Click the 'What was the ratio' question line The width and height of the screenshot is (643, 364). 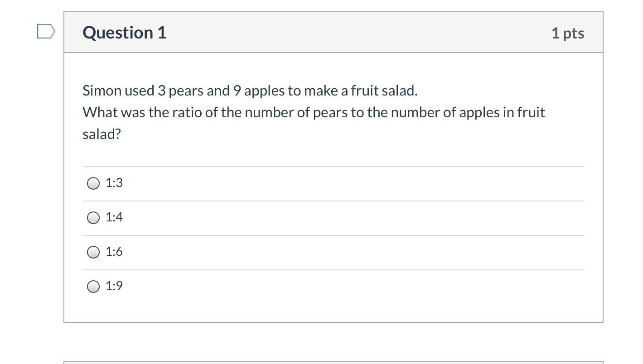314,112
